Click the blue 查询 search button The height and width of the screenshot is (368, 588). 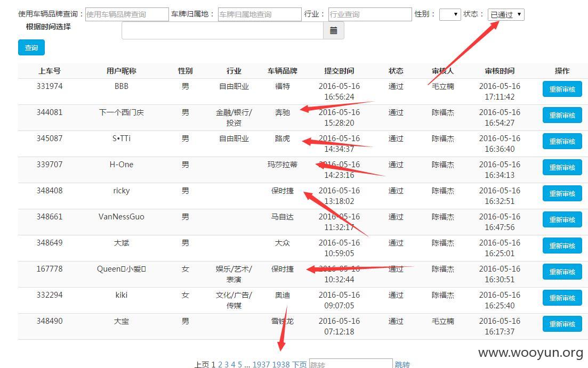(31, 47)
